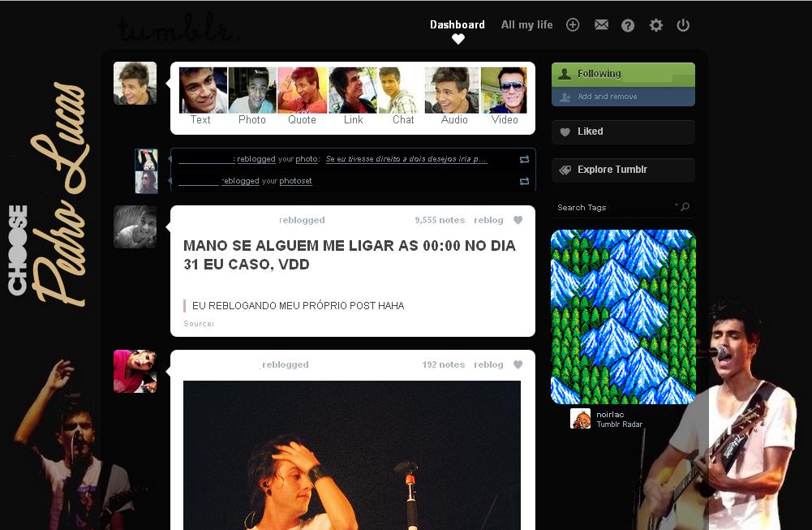Expand the Search Tags dropdown arrow
Image resolution: width=812 pixels, height=530 pixels.
pyautogui.click(x=677, y=205)
